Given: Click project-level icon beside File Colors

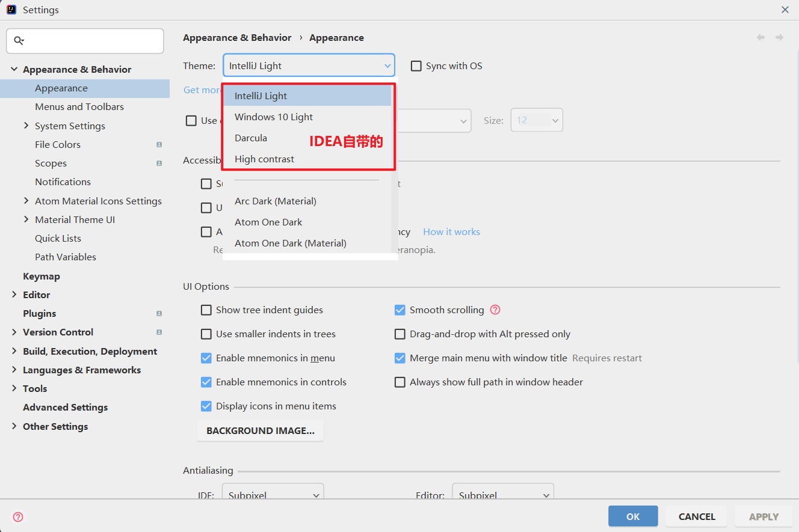Looking at the screenshot, I should [159, 145].
